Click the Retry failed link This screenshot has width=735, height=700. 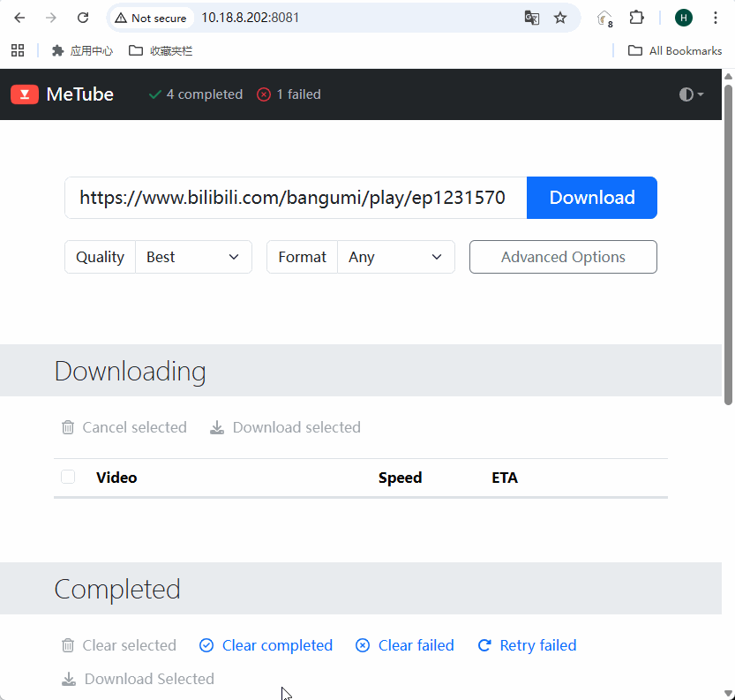(x=527, y=645)
